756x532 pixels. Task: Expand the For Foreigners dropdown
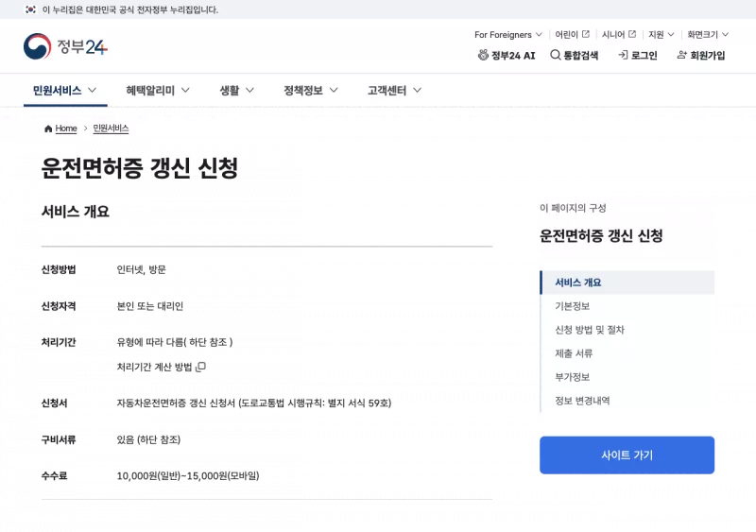tap(508, 34)
